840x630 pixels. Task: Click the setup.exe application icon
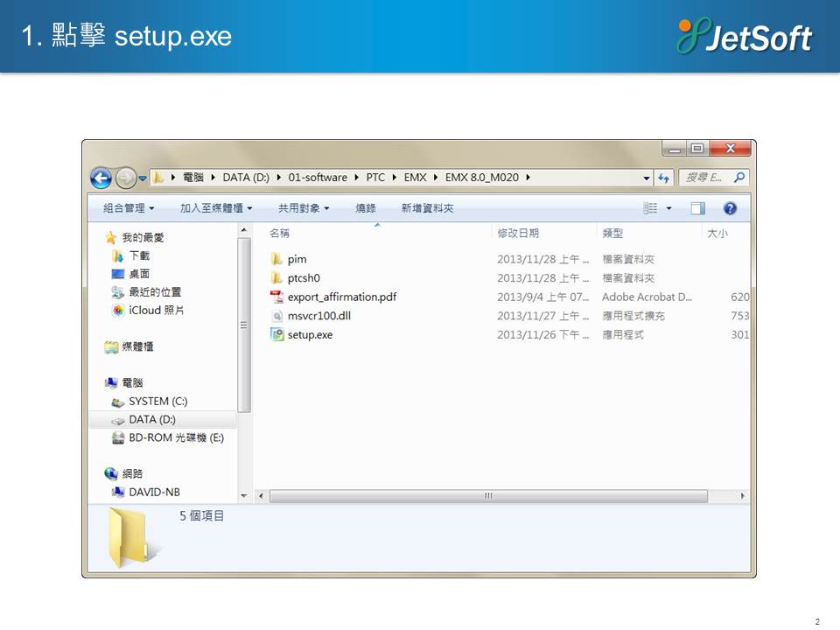(x=276, y=334)
